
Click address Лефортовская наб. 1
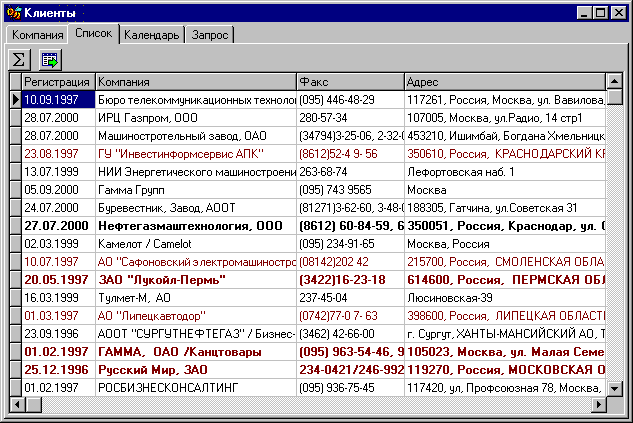pos(505,172)
